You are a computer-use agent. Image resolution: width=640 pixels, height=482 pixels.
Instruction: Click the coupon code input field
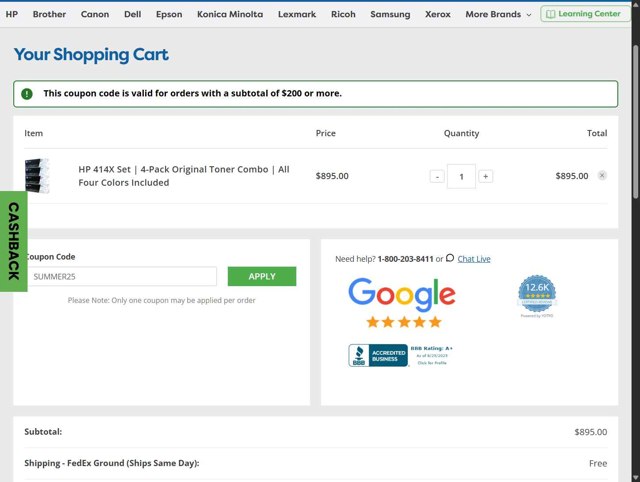(122, 276)
